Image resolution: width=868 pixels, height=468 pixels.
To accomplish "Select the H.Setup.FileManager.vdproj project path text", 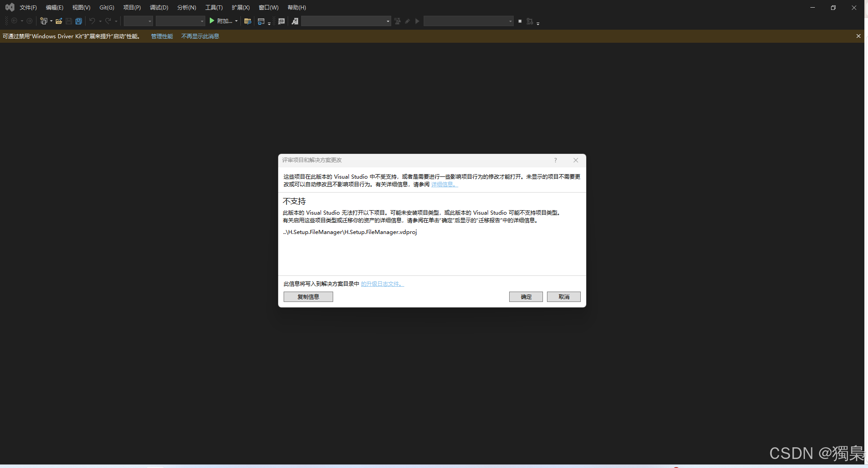I will 350,232.
